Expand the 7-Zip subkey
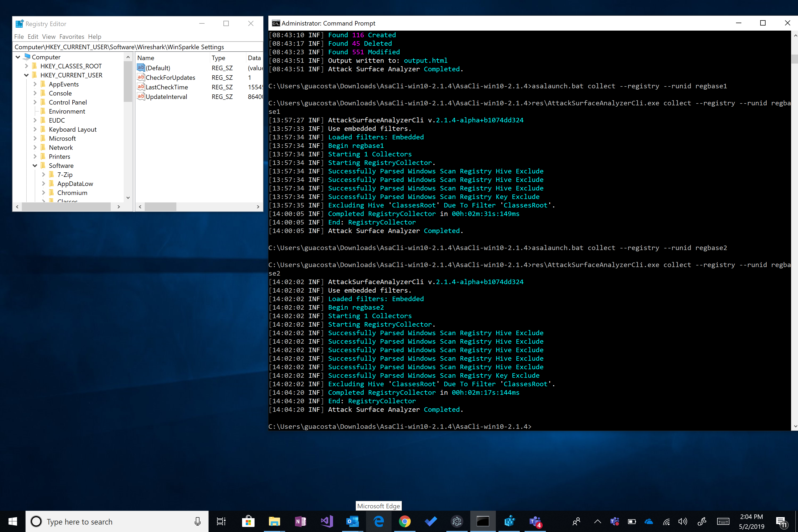The image size is (798, 532). coord(44,174)
